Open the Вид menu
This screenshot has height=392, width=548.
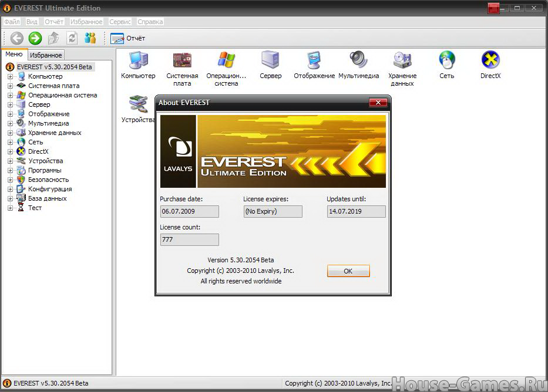click(x=32, y=22)
